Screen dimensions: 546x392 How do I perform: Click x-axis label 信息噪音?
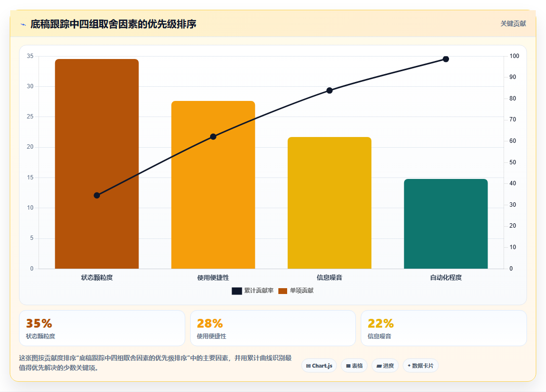click(x=330, y=277)
